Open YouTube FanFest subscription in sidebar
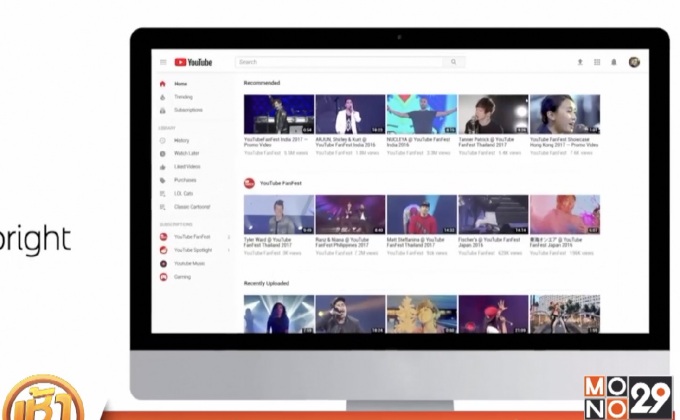 (x=192, y=237)
